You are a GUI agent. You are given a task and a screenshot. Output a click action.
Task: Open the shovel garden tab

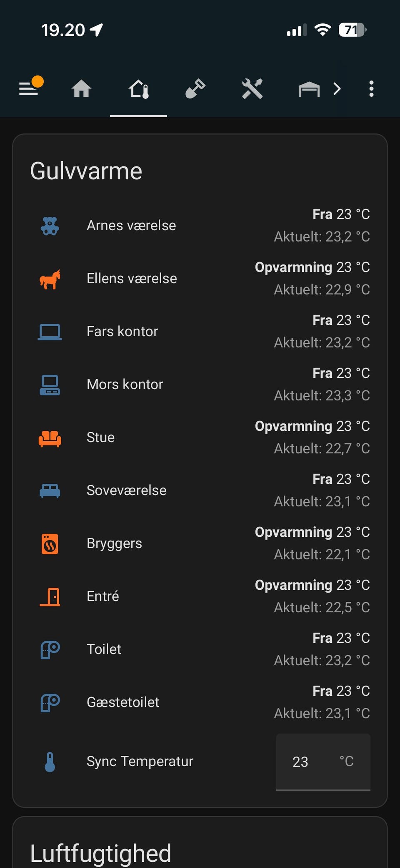195,88
